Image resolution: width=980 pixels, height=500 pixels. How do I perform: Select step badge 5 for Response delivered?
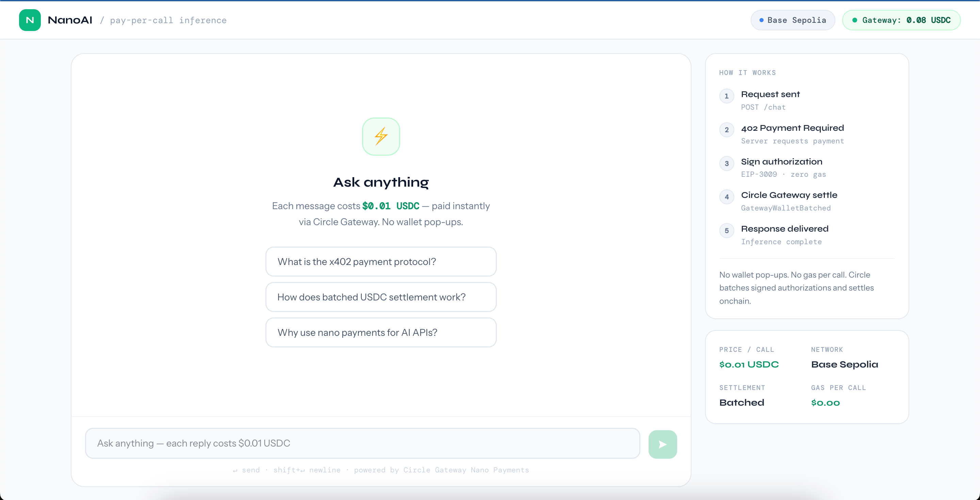point(726,230)
